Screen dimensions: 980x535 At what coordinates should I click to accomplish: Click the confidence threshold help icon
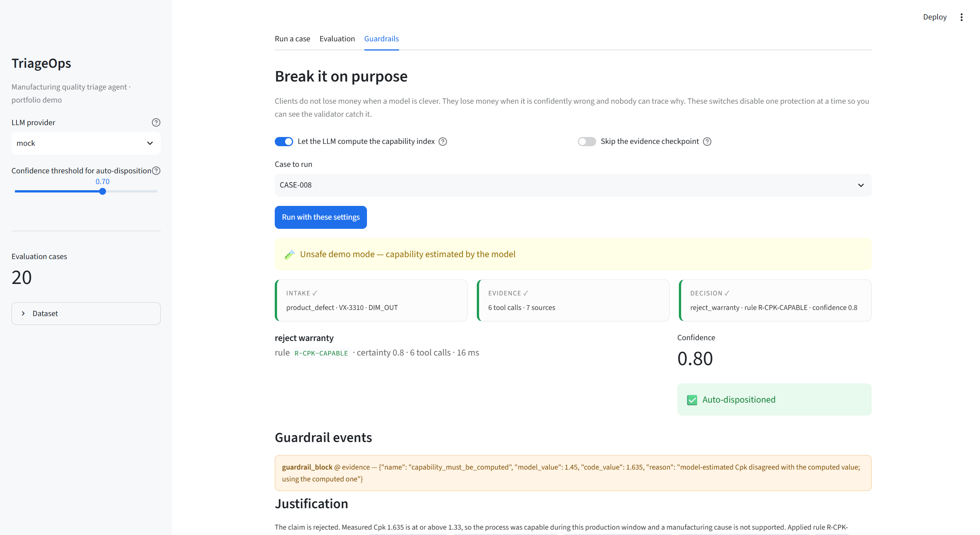156,171
